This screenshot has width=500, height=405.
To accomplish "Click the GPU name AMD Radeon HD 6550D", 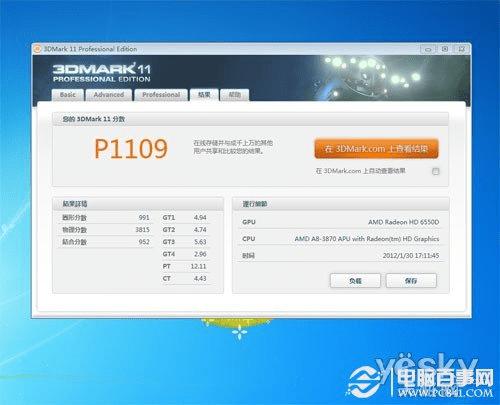I will [403, 222].
